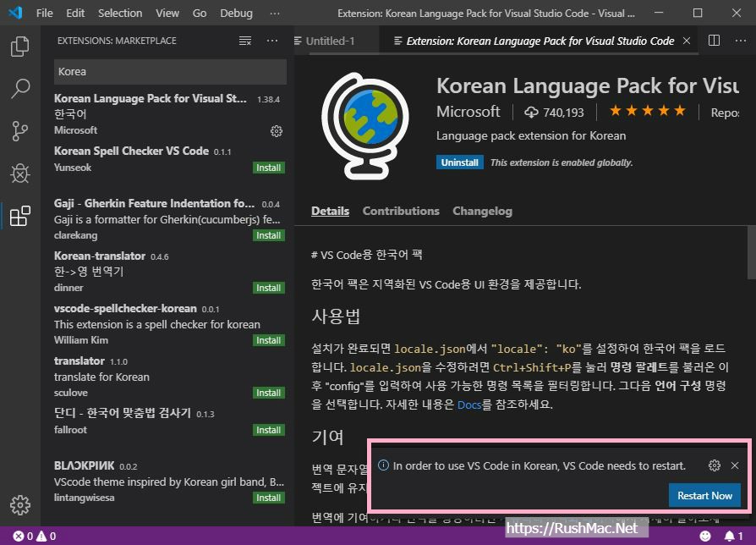Open the Docs link in details
Screen dimensions: 756x545
click(469, 405)
